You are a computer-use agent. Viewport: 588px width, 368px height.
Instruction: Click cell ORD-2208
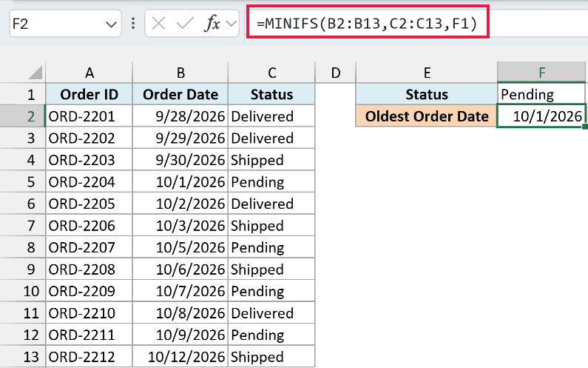coord(89,270)
